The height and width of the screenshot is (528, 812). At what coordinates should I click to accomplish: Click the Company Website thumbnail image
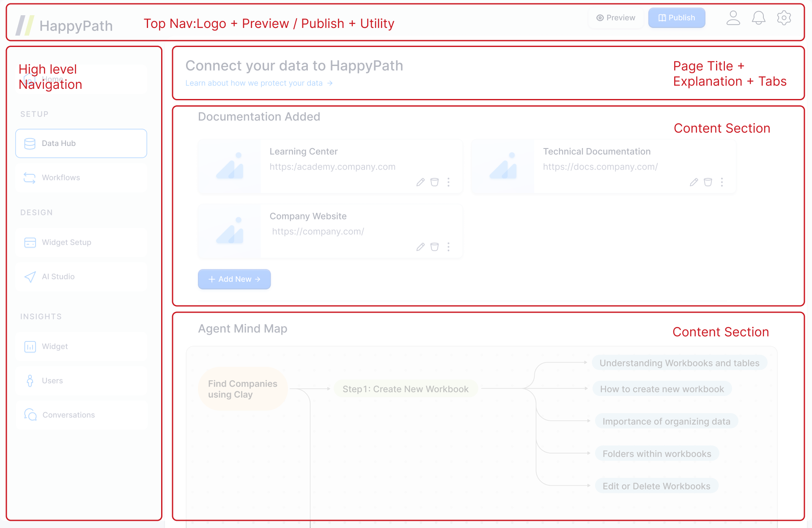pos(230,231)
